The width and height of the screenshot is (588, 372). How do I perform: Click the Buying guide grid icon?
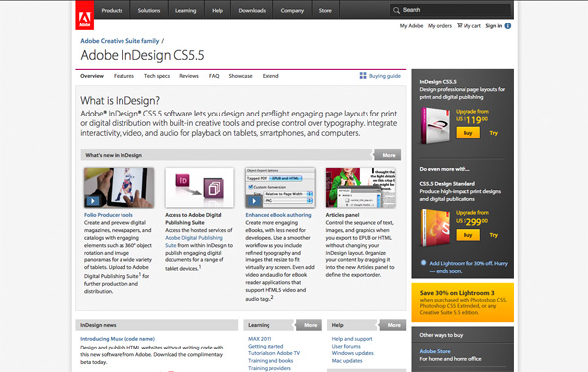click(x=363, y=76)
